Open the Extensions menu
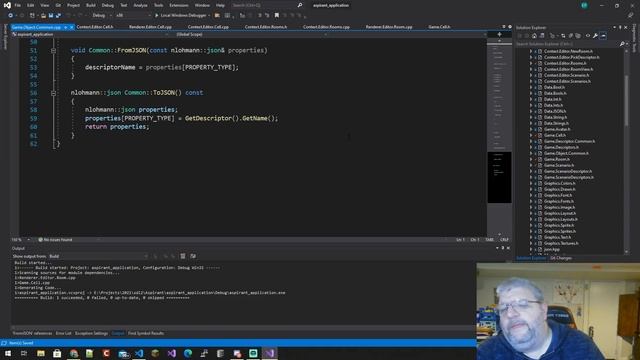640x360 pixels. pyautogui.click(x=179, y=5)
